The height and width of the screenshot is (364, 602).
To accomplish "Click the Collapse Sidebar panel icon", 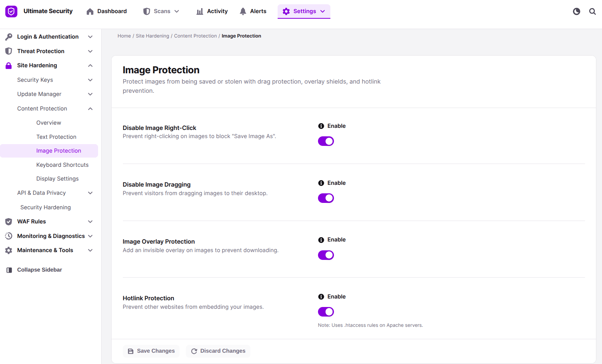I will [x=9, y=270].
